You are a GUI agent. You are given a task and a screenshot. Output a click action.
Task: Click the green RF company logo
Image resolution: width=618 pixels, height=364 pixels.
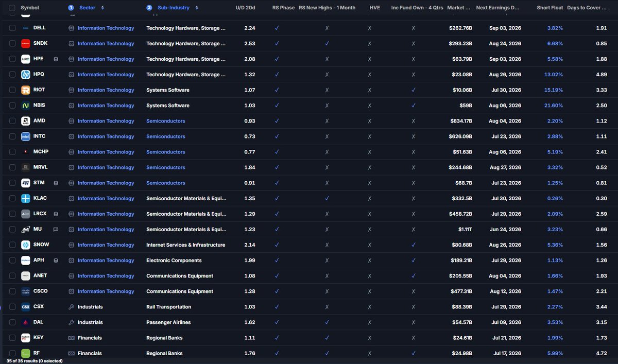click(26, 353)
